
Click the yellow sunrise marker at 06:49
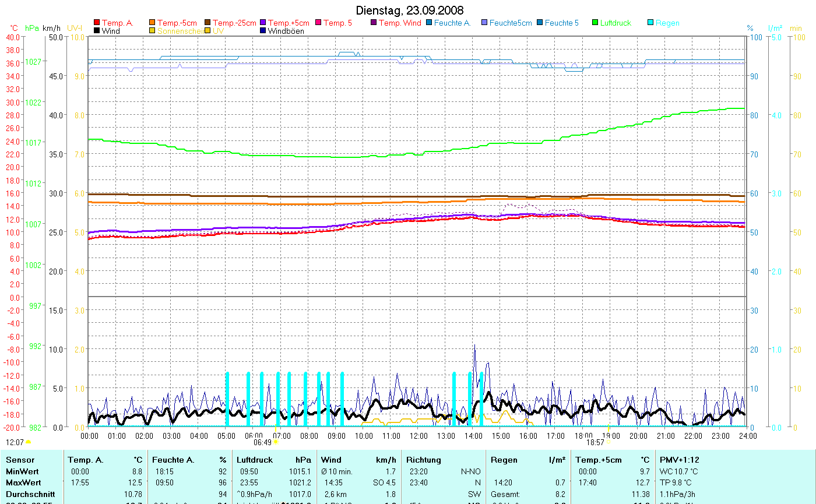pyautogui.click(x=276, y=442)
